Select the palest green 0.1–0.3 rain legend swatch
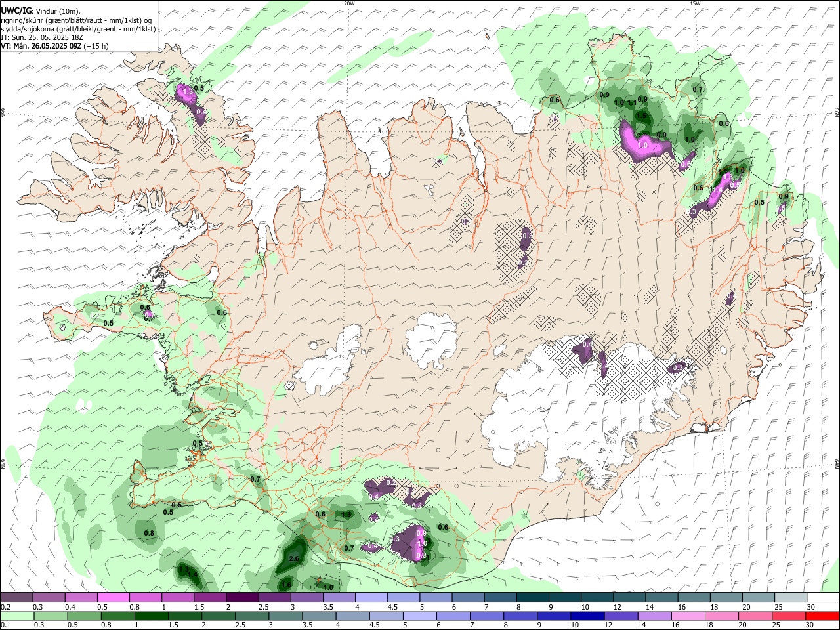840x630 pixels. [x=16, y=616]
